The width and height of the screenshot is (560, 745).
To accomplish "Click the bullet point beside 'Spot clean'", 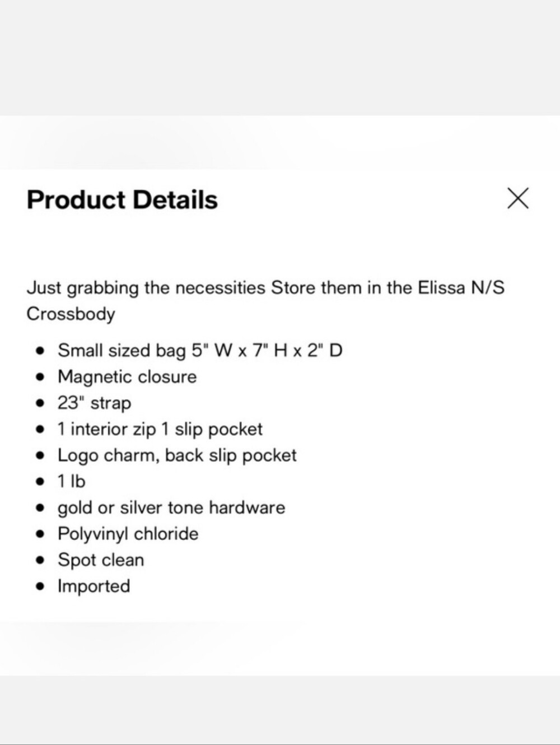I will click(40, 561).
